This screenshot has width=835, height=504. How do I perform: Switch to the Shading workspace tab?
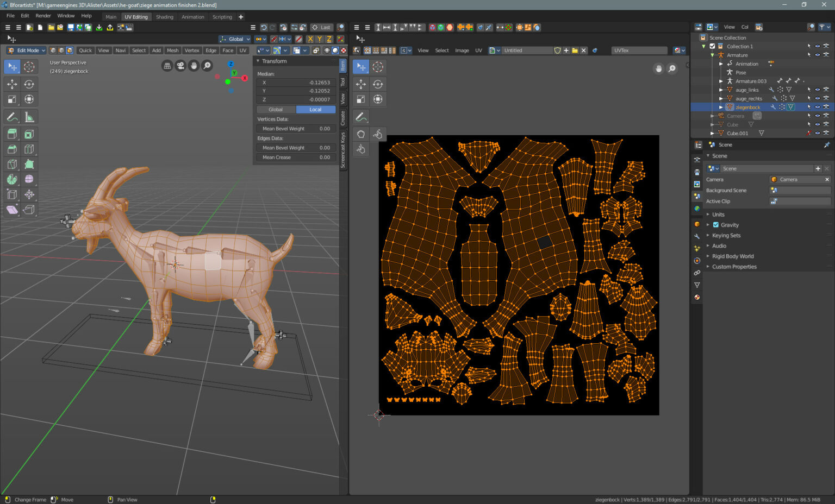(164, 17)
